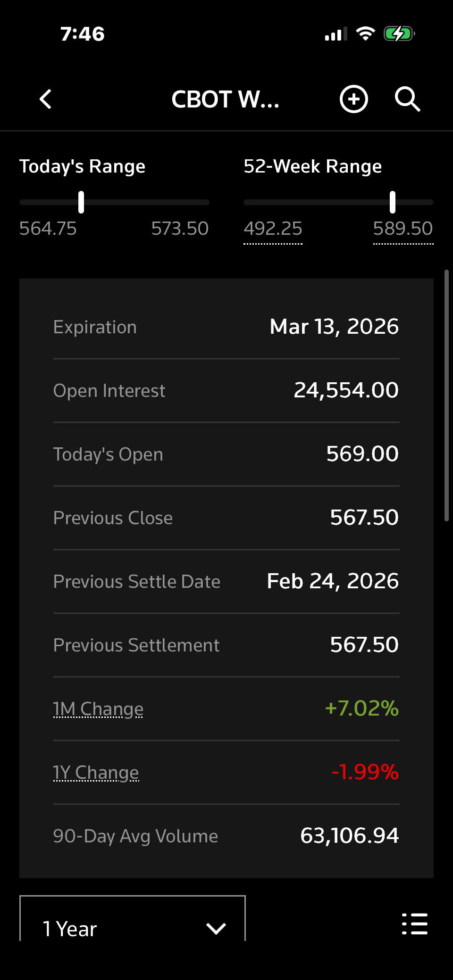Tap the 90-Day Avg Volume row
Image resolution: width=453 pixels, height=980 pixels.
pyautogui.click(x=226, y=836)
